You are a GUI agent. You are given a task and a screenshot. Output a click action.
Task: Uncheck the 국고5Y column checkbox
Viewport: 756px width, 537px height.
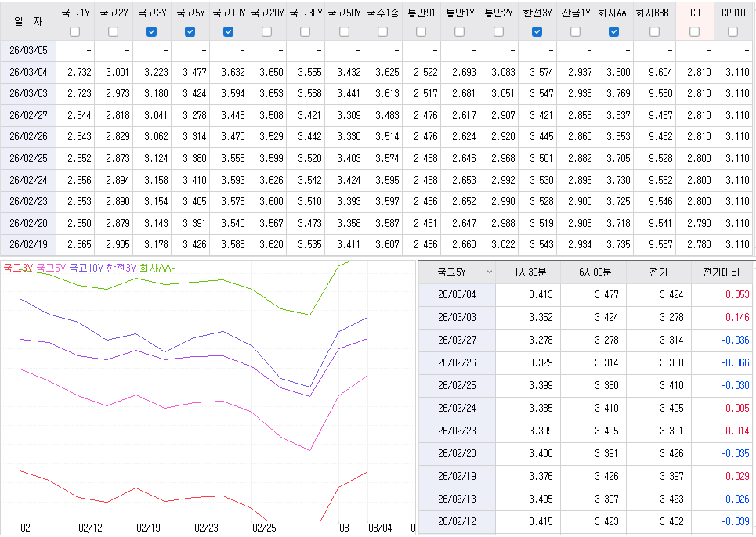pos(188,31)
